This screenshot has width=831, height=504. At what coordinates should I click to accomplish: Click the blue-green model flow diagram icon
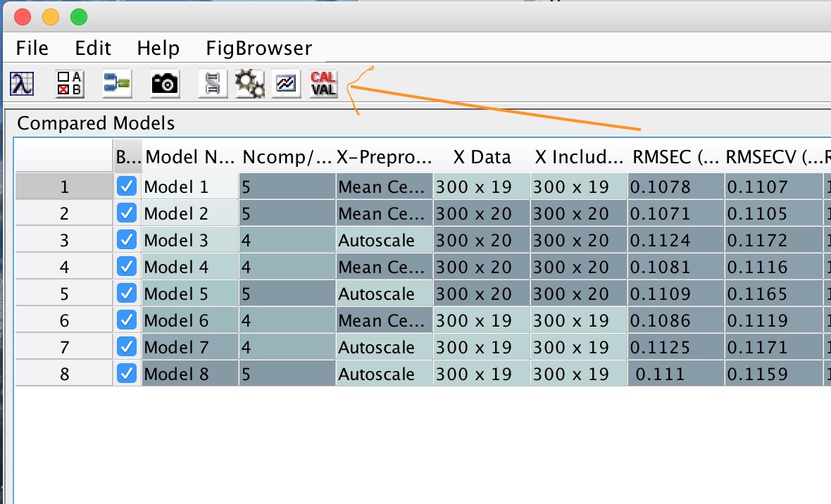[116, 84]
